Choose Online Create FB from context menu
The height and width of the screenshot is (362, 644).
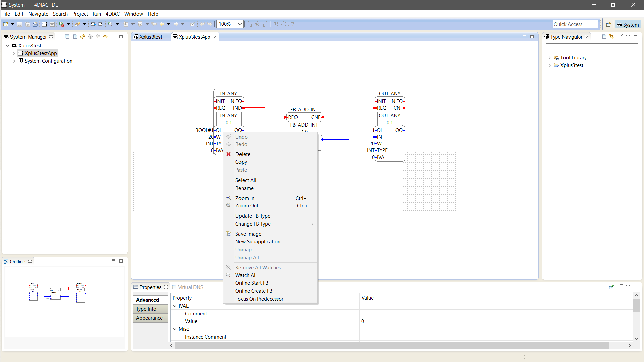click(x=271, y=291)
